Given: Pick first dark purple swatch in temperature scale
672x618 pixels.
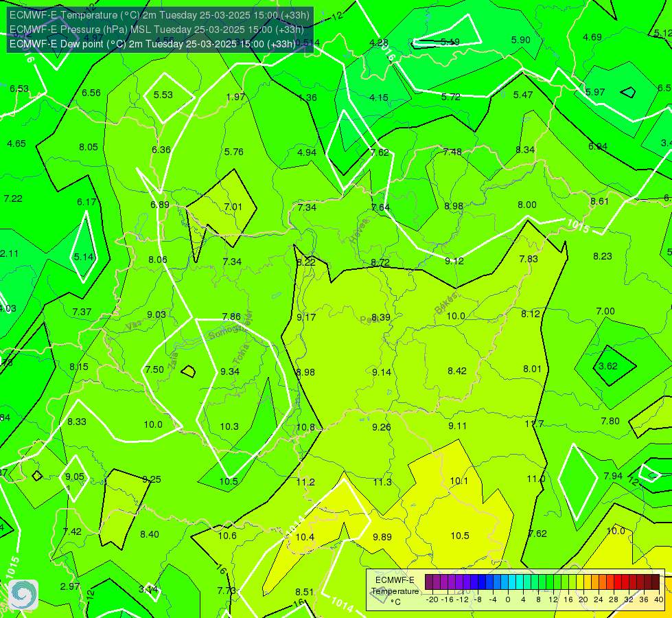Looking at the screenshot, I should [429, 582].
